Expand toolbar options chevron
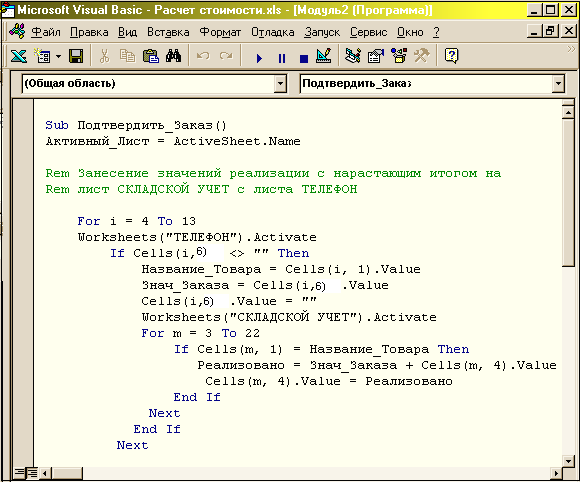Screen dimensions: 580x482 point(571,48)
